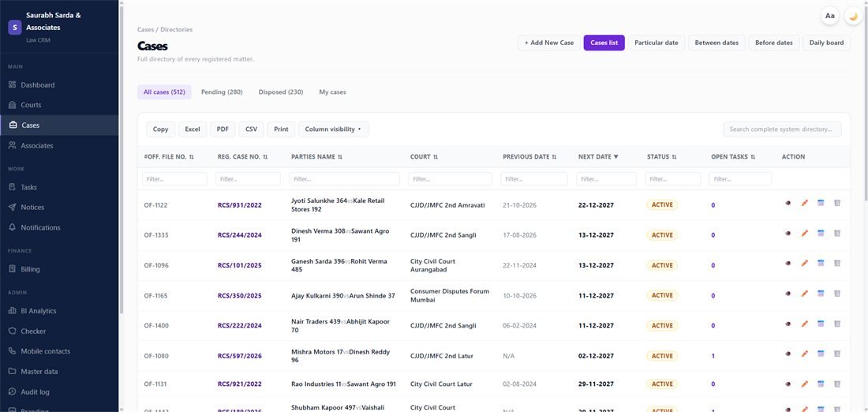Focus Court filter field
The height and width of the screenshot is (412, 868).
450,179
